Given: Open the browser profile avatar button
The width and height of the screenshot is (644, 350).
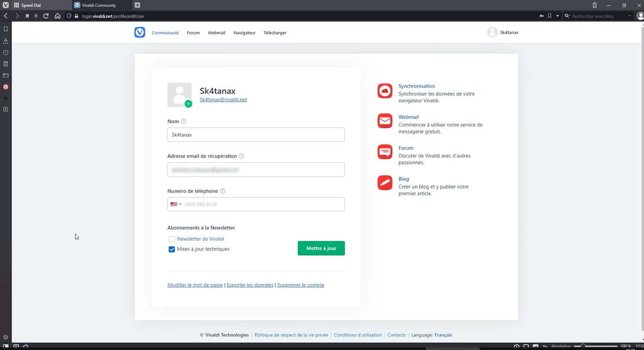Looking at the screenshot, I should pyautogui.click(x=639, y=16).
